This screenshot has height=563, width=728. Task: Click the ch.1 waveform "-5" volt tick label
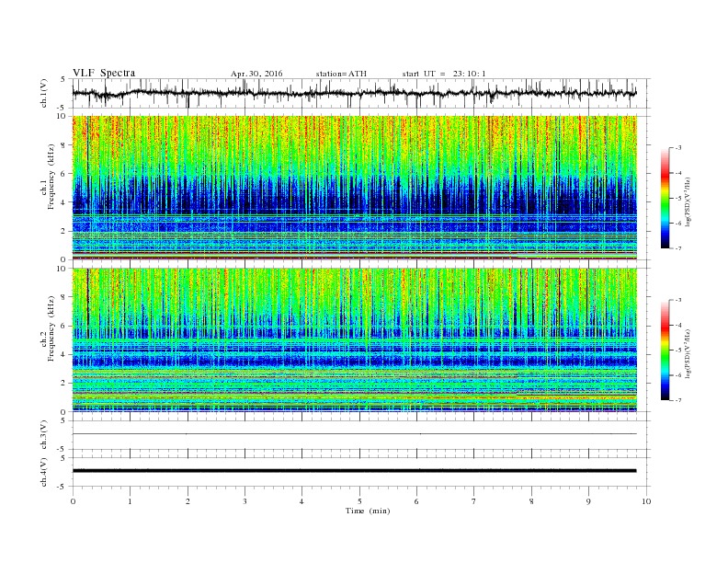click(63, 109)
